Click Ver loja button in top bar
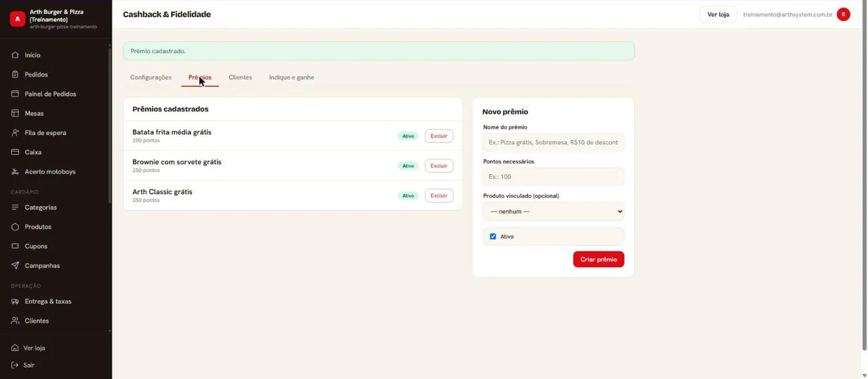The image size is (868, 379). [718, 14]
